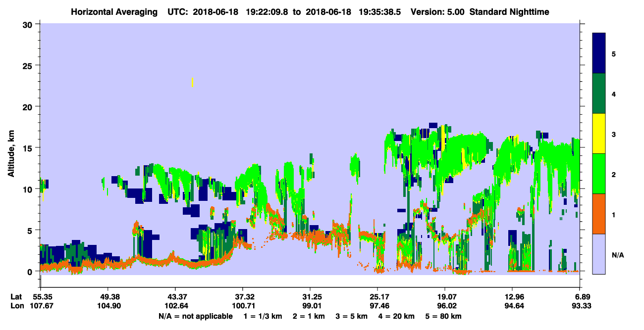644x330 pixels.
Task: Click the 'Lat' row label
Action: tap(16, 297)
